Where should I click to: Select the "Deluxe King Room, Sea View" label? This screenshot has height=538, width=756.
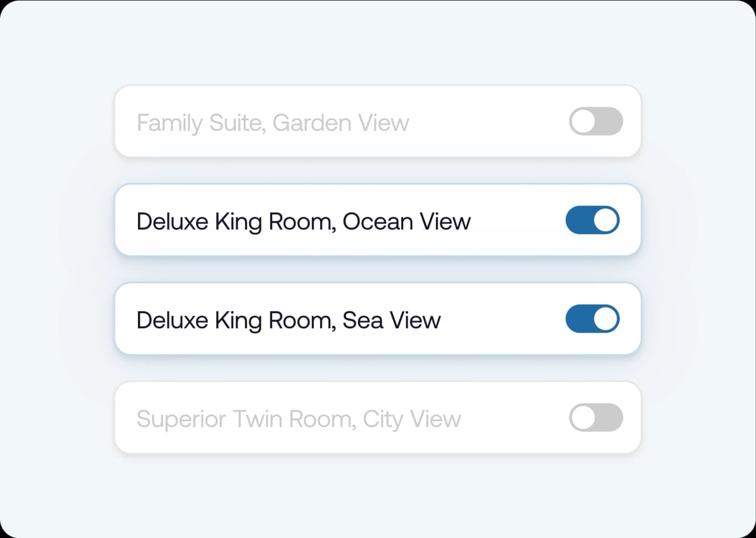[289, 320]
